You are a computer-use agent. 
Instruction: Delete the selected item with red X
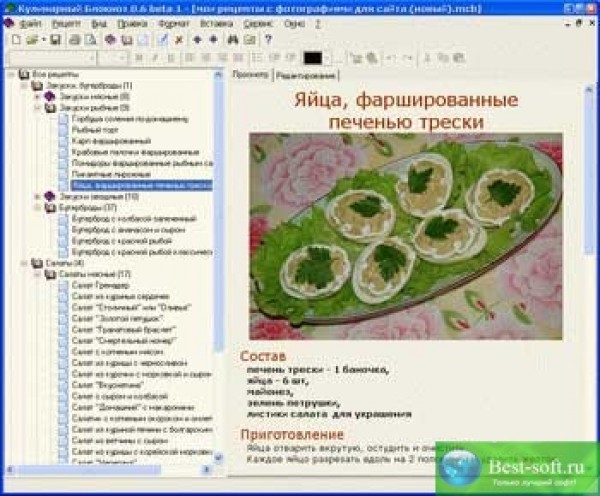(179, 39)
